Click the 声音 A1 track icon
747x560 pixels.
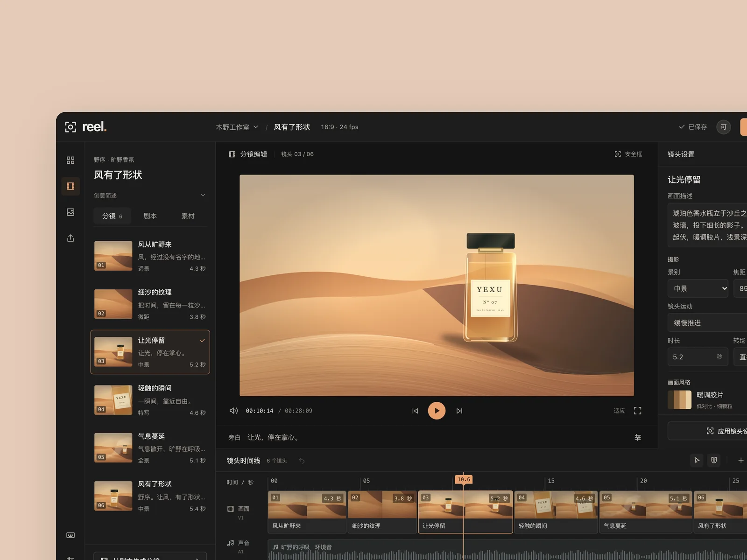point(231,543)
